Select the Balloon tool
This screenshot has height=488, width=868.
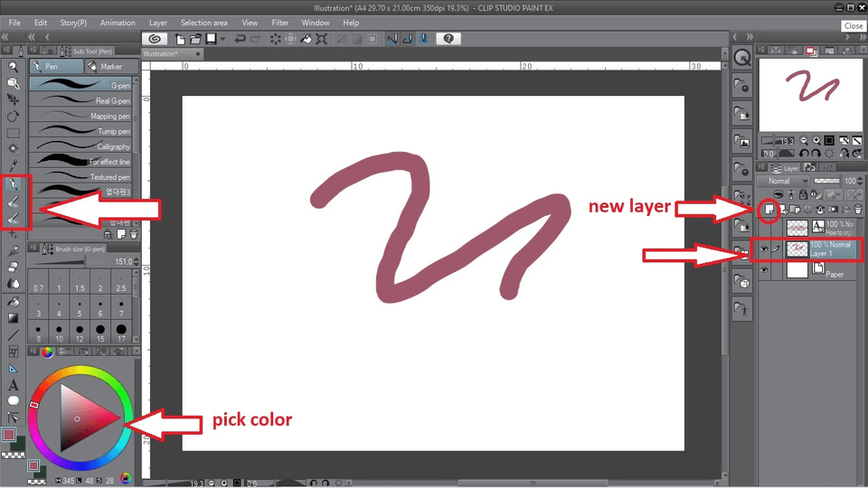coord(13,400)
